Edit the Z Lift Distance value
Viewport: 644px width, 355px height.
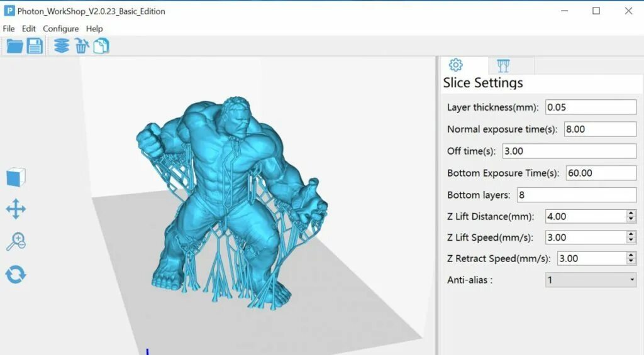pyautogui.click(x=586, y=216)
